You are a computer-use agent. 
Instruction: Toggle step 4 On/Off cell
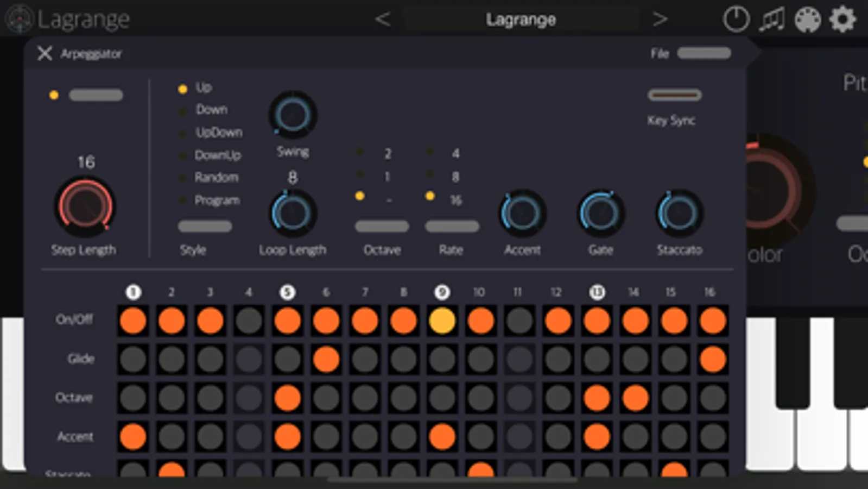[249, 320]
